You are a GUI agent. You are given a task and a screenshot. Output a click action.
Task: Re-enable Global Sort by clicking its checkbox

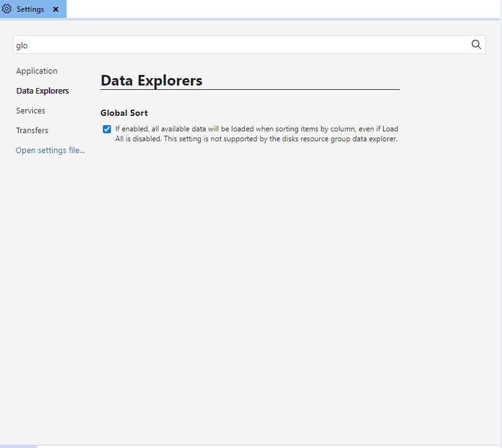pyautogui.click(x=107, y=129)
